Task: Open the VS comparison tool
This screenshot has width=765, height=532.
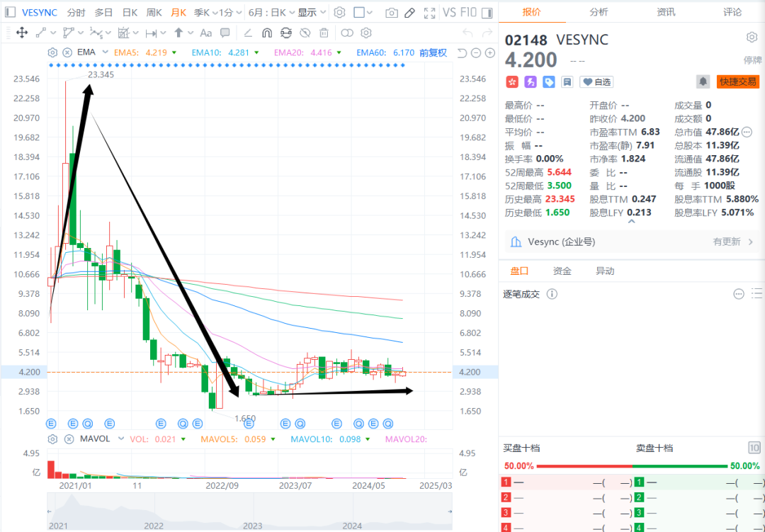Action: 449,13
